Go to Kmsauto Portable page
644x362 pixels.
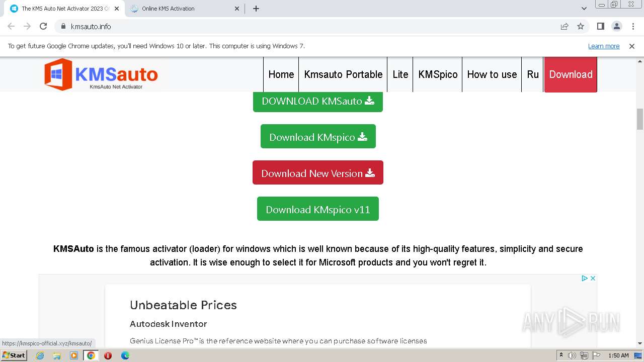pos(343,74)
